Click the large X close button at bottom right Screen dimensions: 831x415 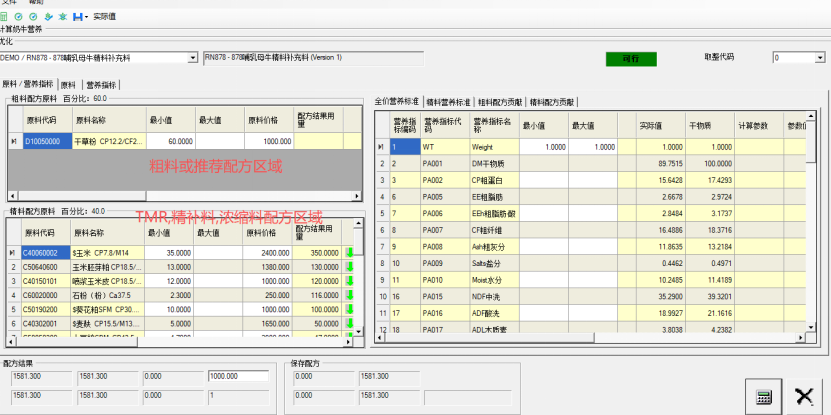click(805, 396)
